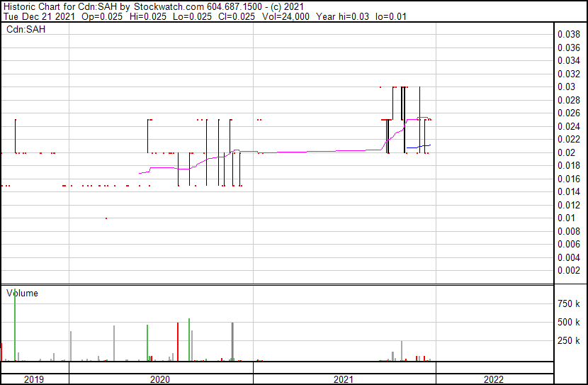This screenshot has height=385, width=588.
Task: Click the short blue moving average line
Action: pos(418,146)
